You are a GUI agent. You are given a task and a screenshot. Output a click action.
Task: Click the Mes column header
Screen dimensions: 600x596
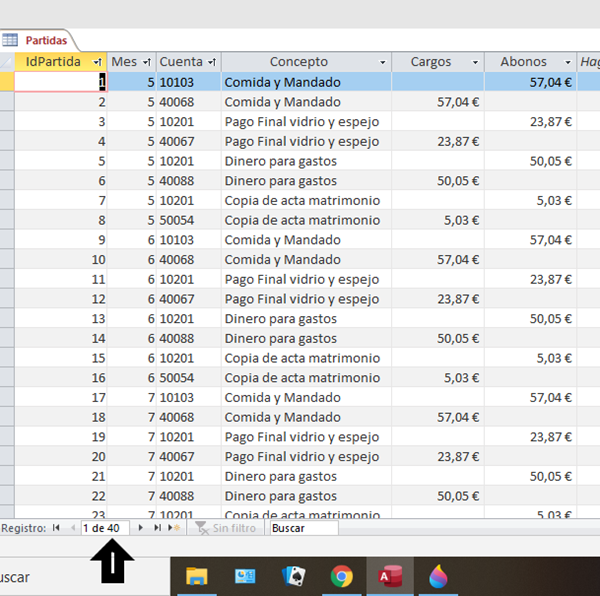(x=124, y=62)
